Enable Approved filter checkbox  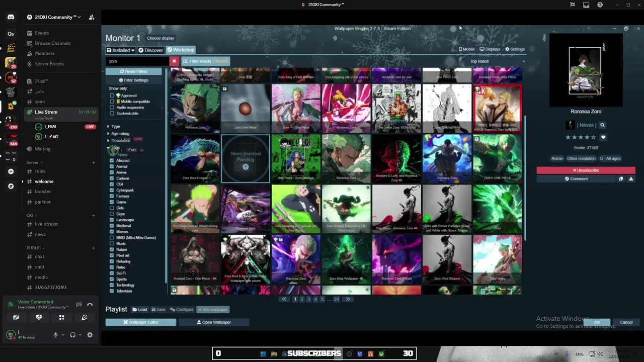pyautogui.click(x=112, y=96)
